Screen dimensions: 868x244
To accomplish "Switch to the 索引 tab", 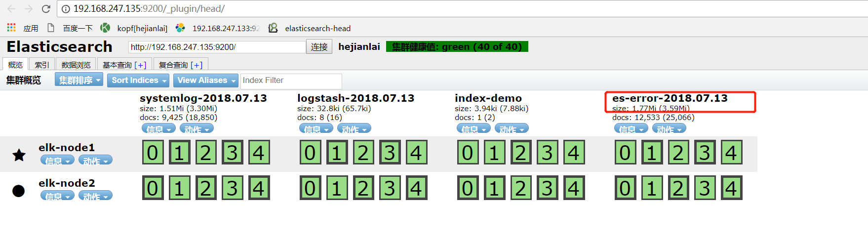I will 41,65.
